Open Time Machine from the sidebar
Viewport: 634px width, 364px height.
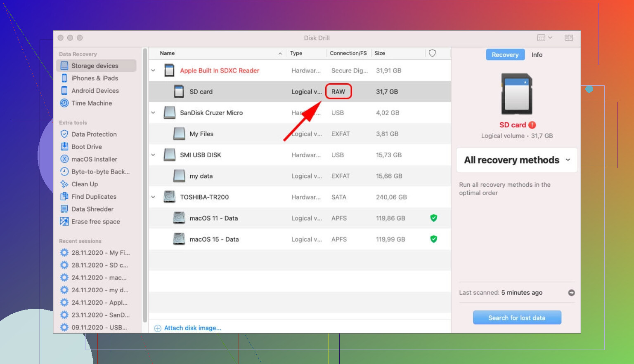(x=91, y=103)
